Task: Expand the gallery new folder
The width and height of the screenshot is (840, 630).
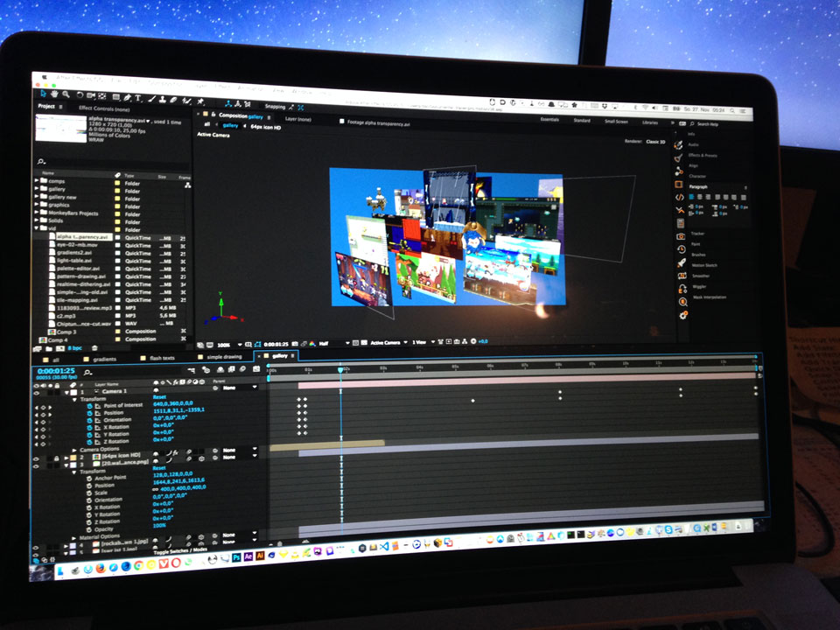Action: click(38, 197)
